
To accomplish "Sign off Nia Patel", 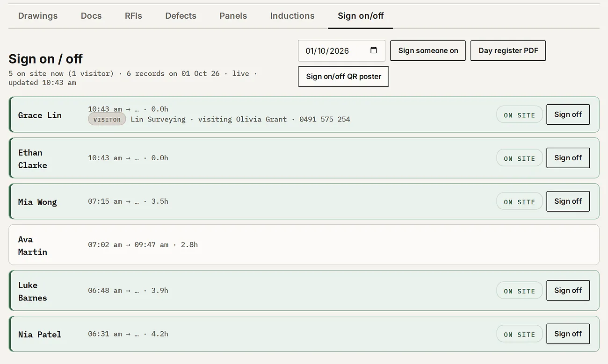I will 568,334.
